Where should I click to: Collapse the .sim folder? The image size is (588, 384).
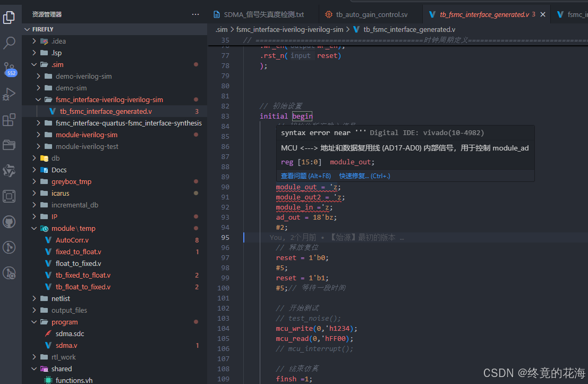point(34,64)
